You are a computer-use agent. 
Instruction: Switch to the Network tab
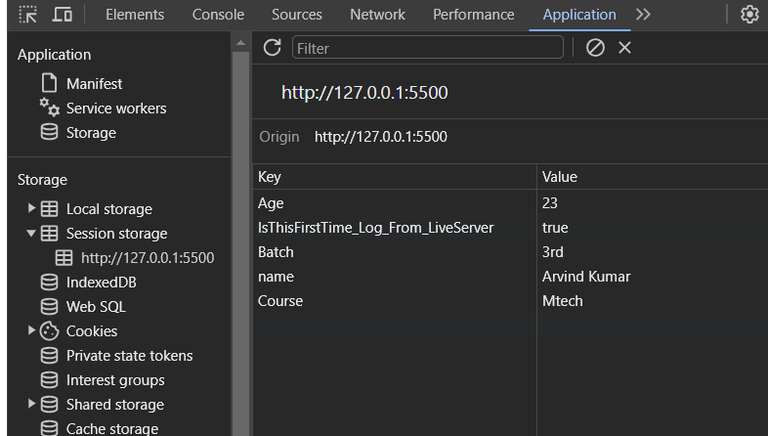point(377,15)
